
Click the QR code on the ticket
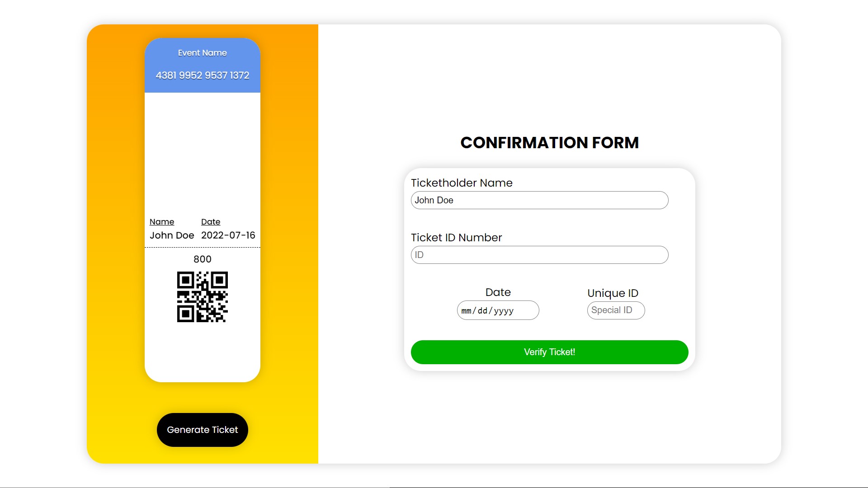click(x=203, y=296)
